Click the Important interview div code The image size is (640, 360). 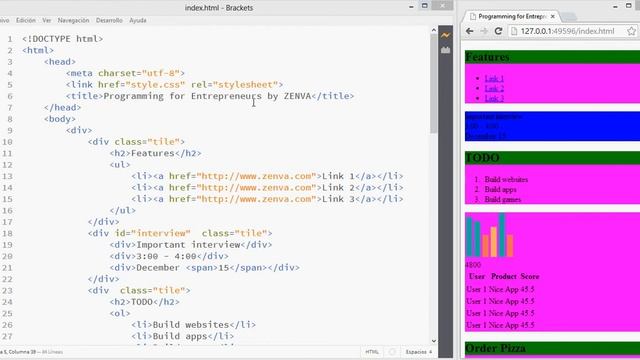[191, 244]
